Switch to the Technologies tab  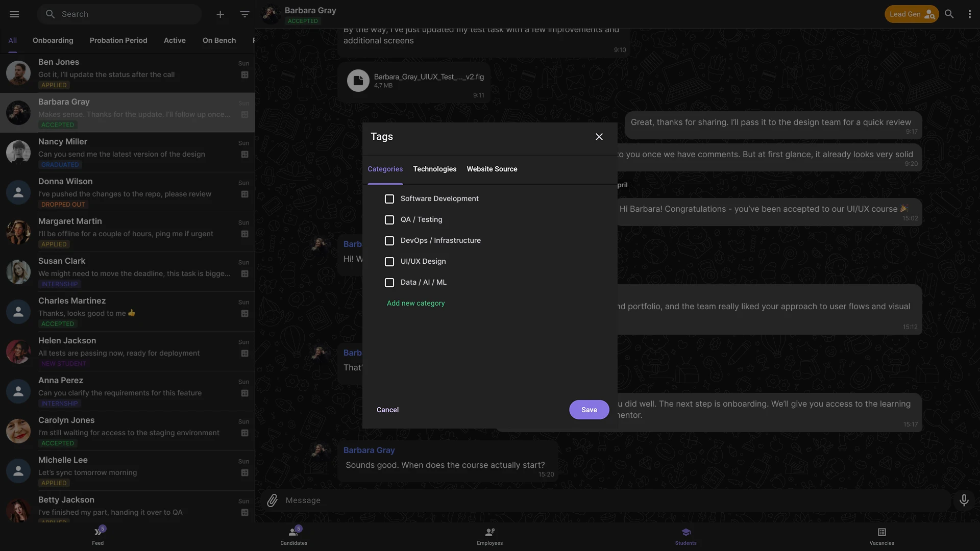click(x=434, y=169)
